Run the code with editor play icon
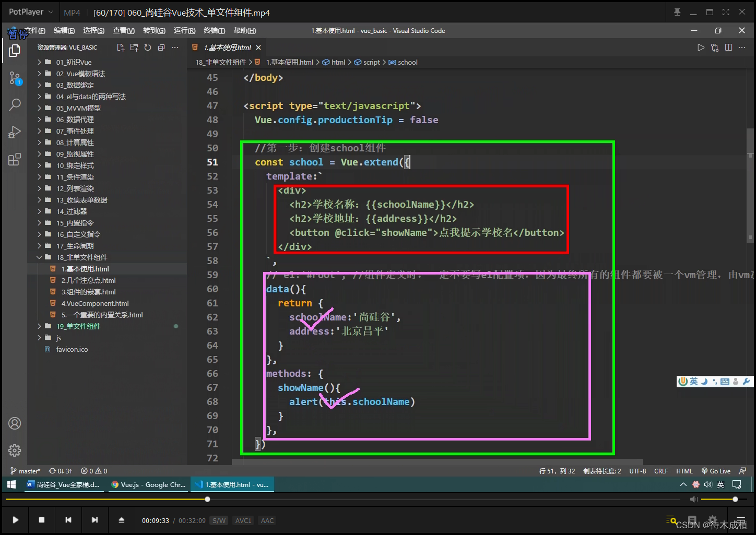Screen dimensions: 756x535 701,47
